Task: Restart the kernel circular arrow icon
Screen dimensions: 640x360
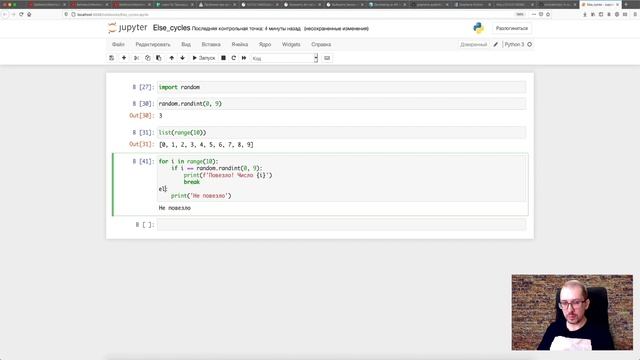Action: click(233, 58)
